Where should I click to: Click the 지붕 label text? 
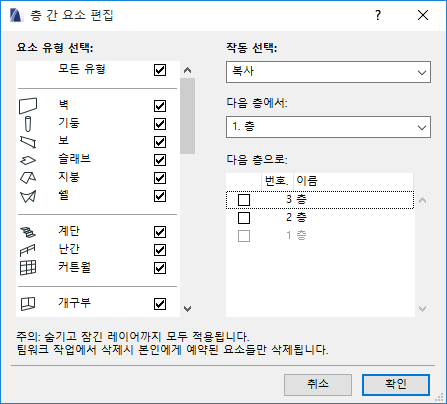click(x=69, y=177)
